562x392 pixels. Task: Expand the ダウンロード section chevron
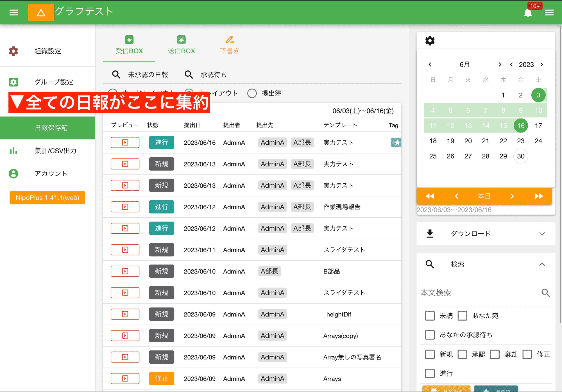tap(542, 233)
